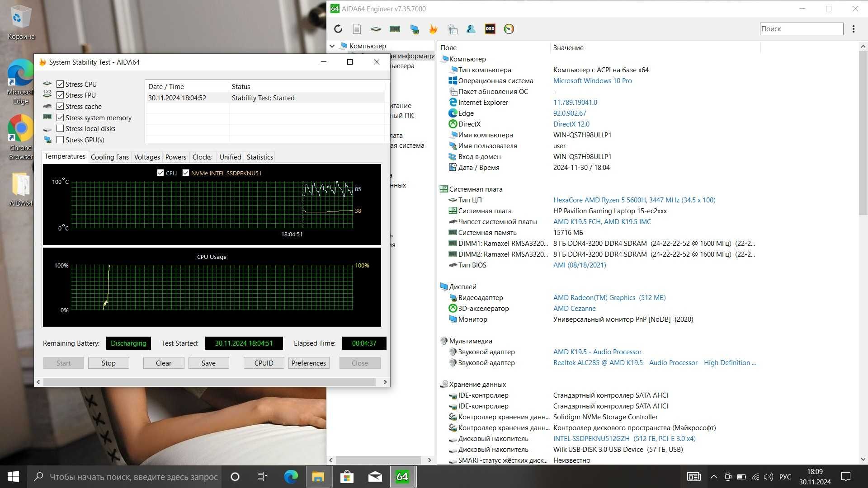Open the AIDA64 folder on desktop
Screen dimensions: 868x488
pyautogui.click(x=20, y=190)
